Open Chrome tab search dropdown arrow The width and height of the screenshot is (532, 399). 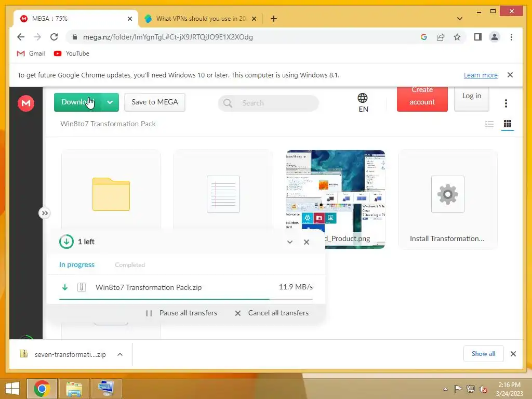pos(460,19)
